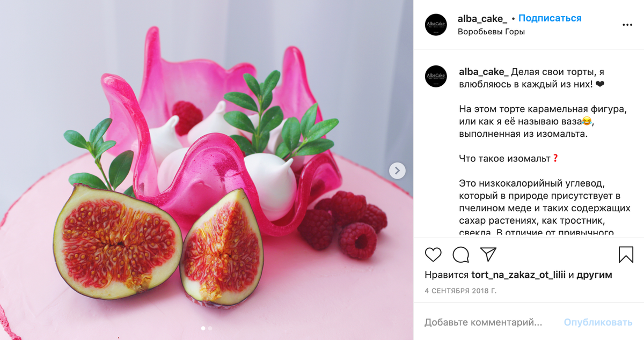The height and width of the screenshot is (340, 644).
Task: Open the three-dot more options menu
Action: pos(627,25)
